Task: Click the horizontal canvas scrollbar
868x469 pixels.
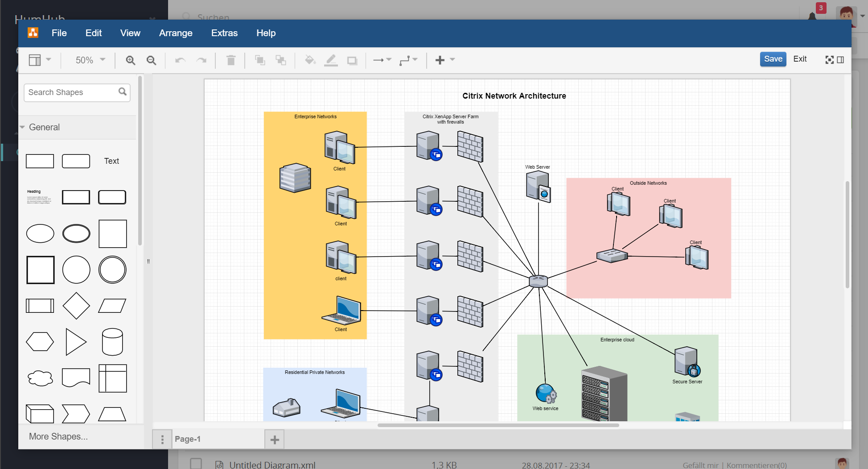Action: [498, 425]
